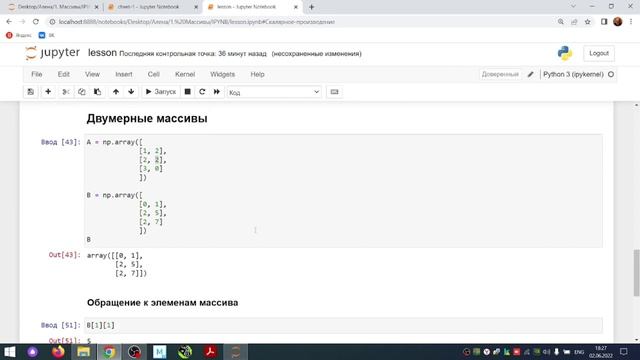
Task: Open Adobe Acrobat from the taskbar
Action: 210,352
